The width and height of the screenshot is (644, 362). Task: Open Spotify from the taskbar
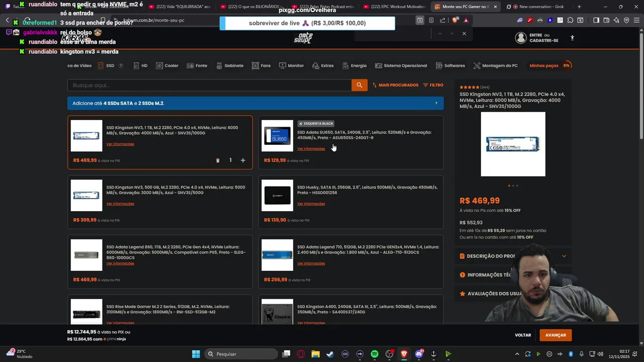[x=374, y=354]
